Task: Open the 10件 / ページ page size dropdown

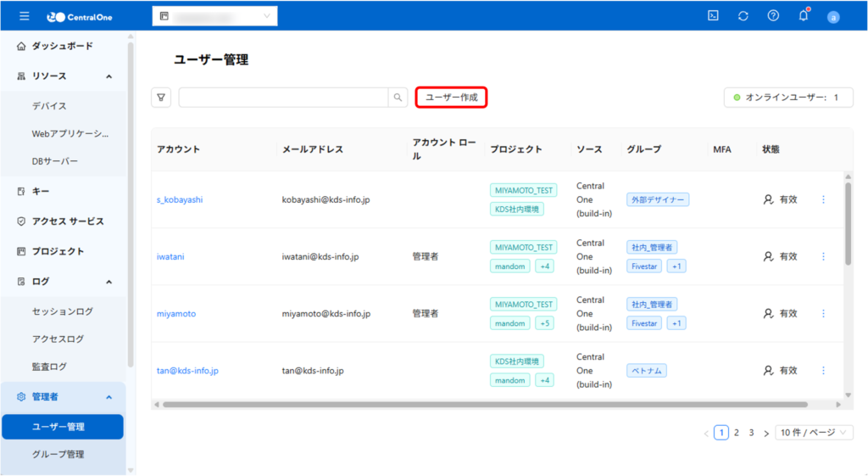Action: coord(814,433)
